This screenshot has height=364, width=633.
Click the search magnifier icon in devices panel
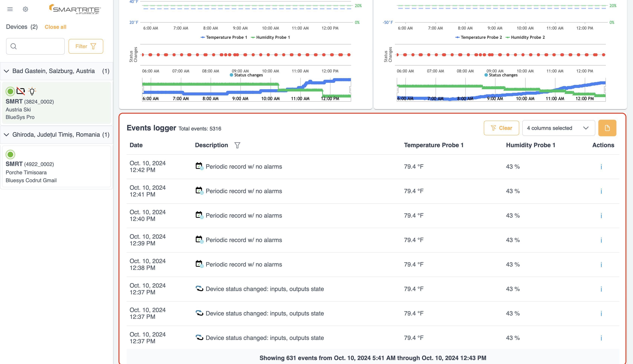[x=14, y=46]
